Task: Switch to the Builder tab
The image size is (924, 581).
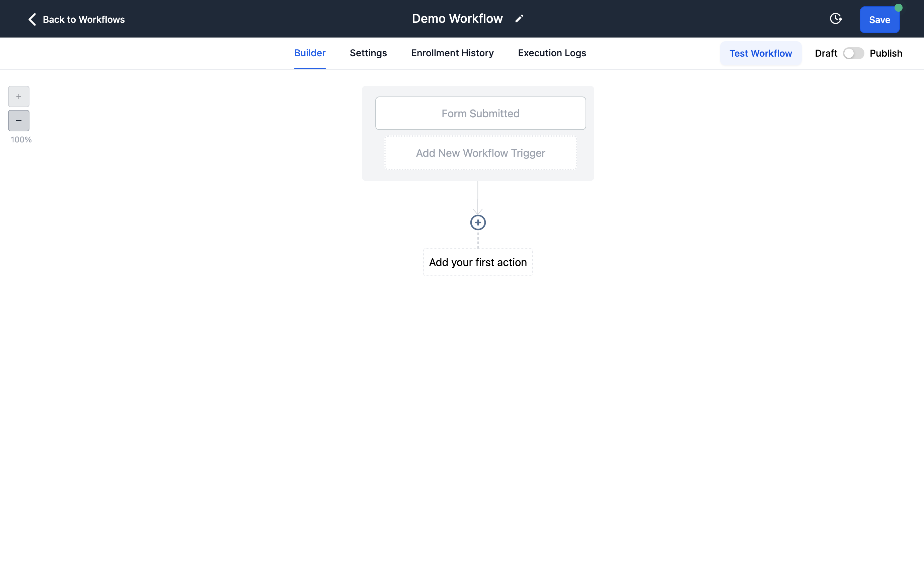Action: [310, 53]
